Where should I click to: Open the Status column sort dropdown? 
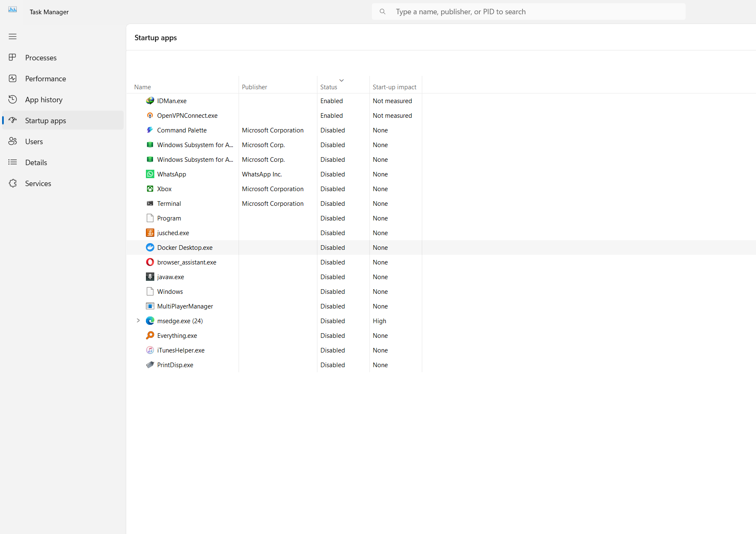click(x=341, y=80)
